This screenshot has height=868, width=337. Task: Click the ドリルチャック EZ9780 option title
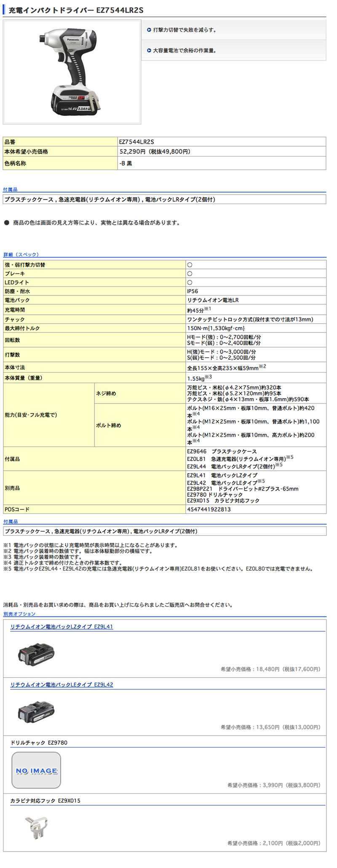pyautogui.click(x=39, y=743)
